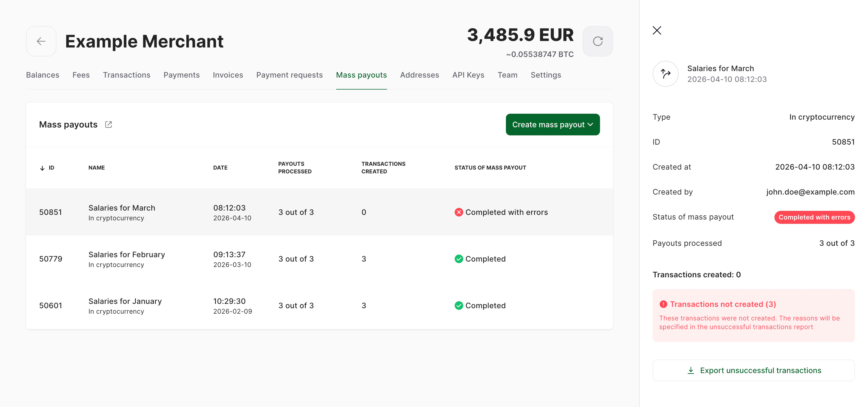Image resolution: width=868 pixels, height=407 pixels.
Task: Navigate back using the arrow icon
Action: click(41, 41)
